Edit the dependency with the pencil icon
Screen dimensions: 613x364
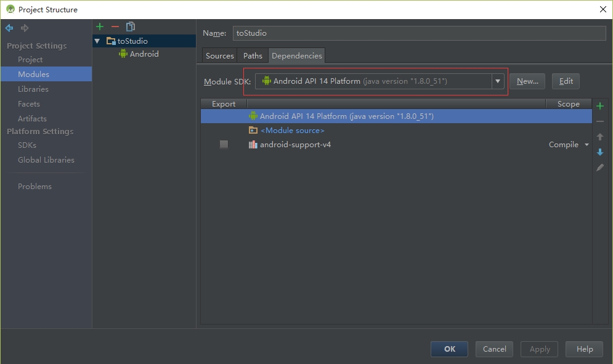click(x=600, y=168)
